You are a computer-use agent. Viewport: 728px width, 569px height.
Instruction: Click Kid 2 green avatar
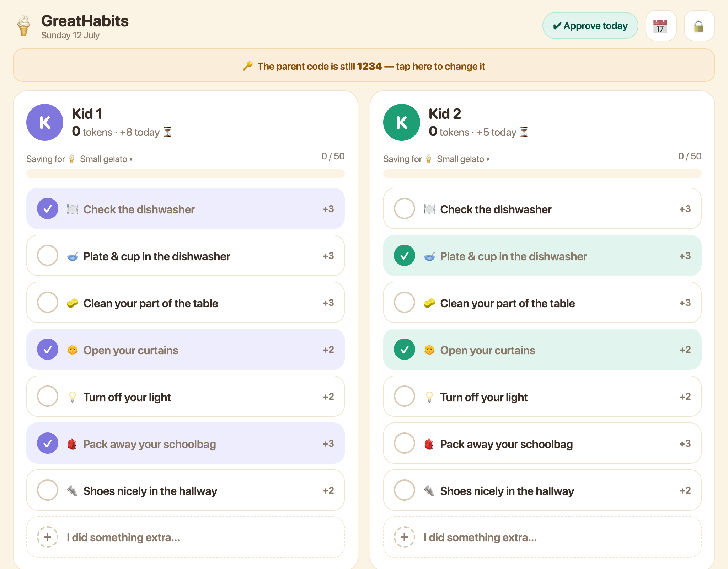[402, 122]
